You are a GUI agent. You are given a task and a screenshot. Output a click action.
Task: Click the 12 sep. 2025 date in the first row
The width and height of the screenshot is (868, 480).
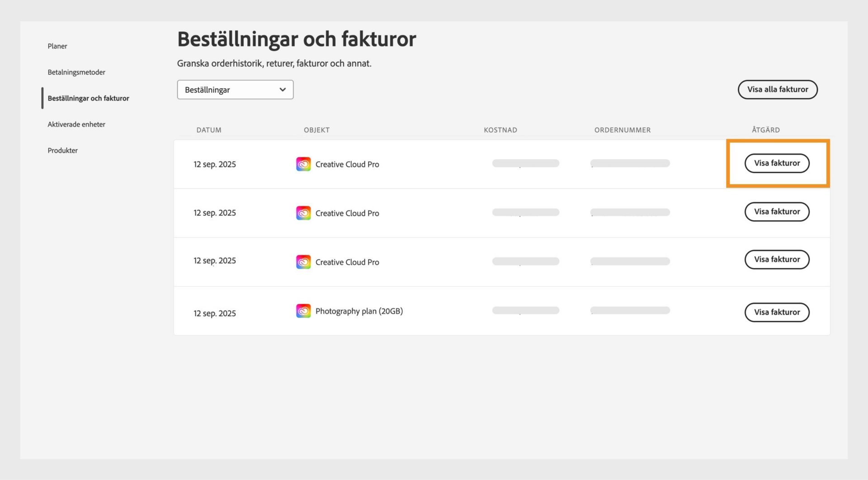tap(215, 164)
